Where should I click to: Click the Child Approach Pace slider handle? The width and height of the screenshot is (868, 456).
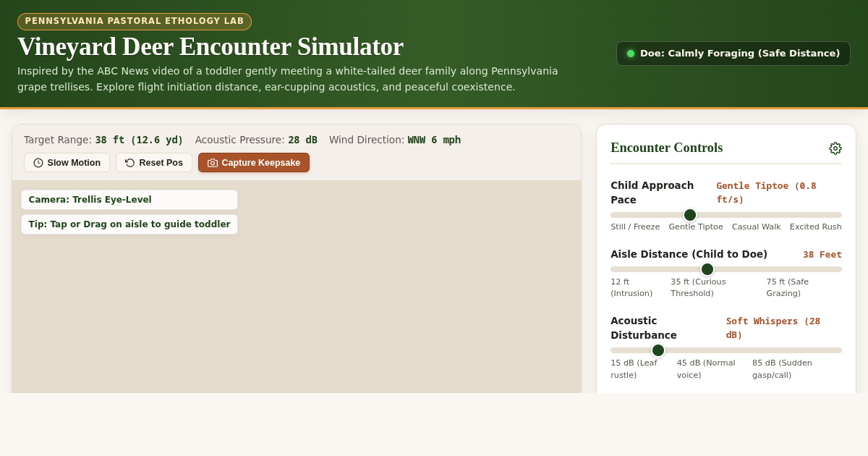pyautogui.click(x=690, y=215)
